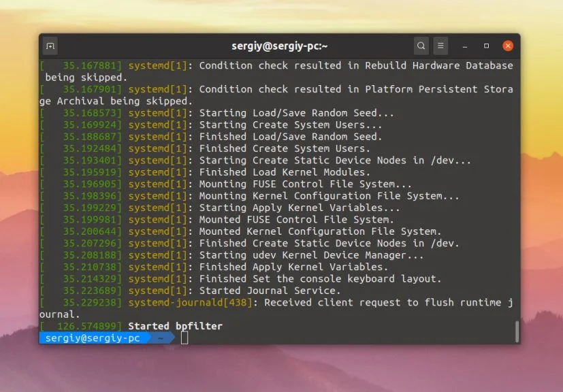Click the Finished Load Kernel Modules line
This screenshot has height=392, width=563.
[279, 172]
